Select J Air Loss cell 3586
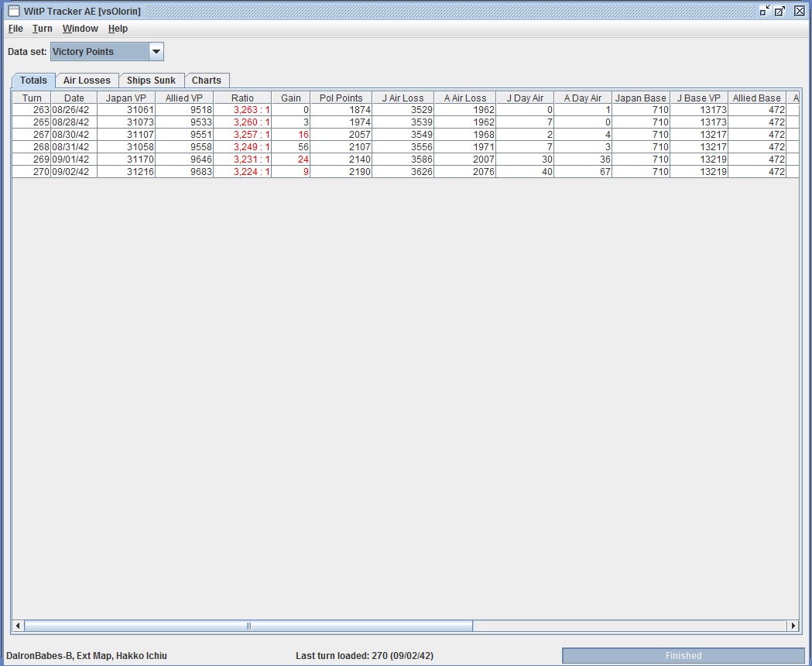Viewport: 812px width, 666px height. coord(403,160)
